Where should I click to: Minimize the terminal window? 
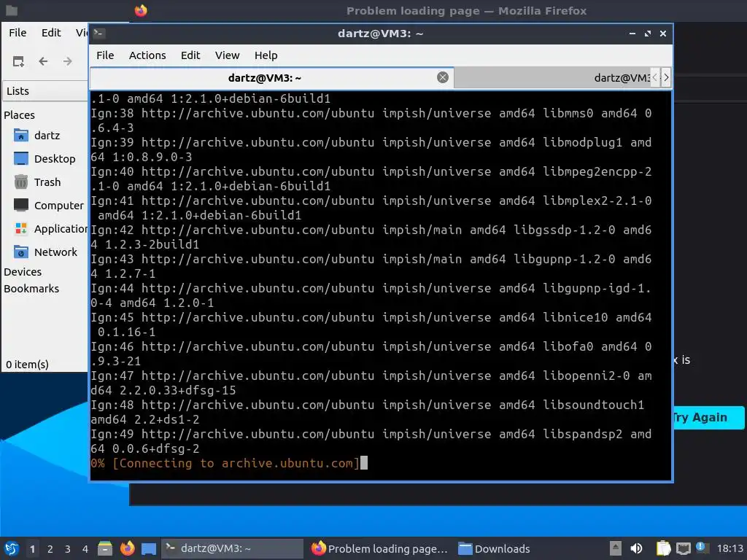coord(632,34)
